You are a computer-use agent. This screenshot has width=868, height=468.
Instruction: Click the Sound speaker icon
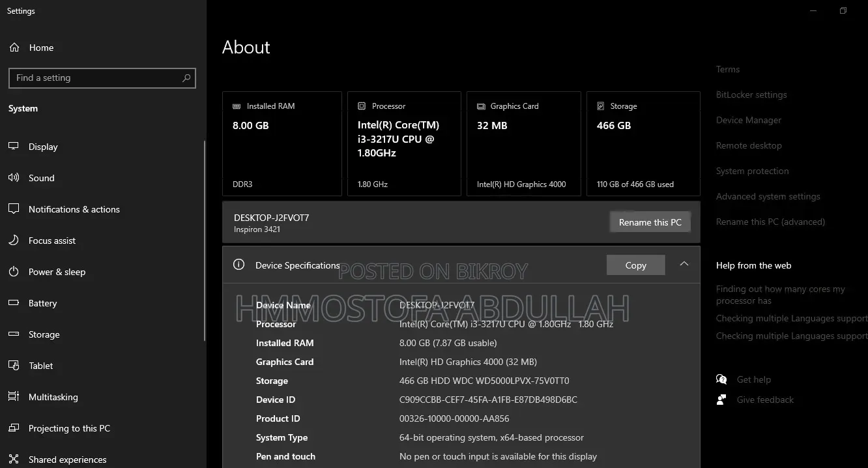click(14, 178)
